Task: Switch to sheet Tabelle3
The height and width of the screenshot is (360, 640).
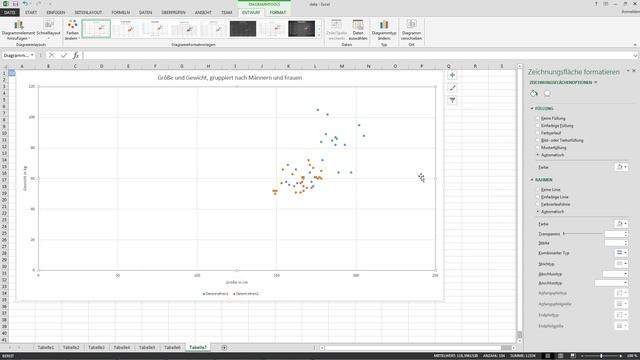Action: point(96,347)
